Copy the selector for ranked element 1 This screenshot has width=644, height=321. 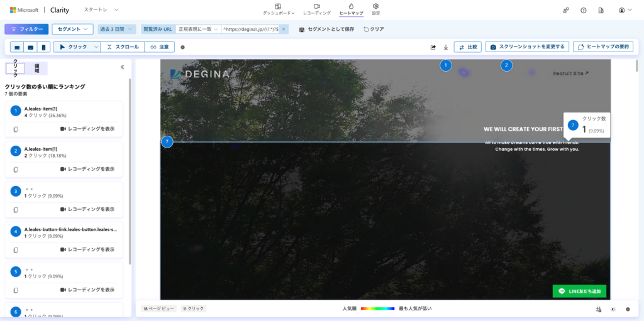[16, 129]
